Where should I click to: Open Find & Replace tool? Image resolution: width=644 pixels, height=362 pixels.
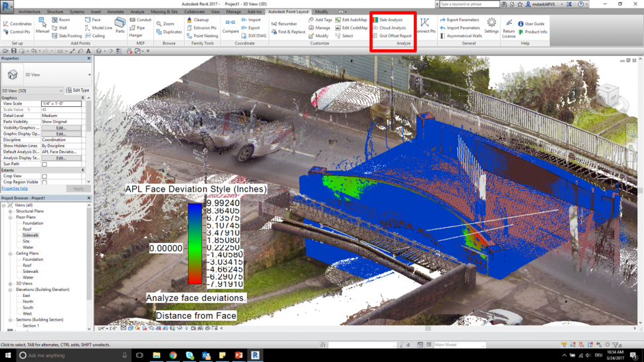click(x=288, y=32)
